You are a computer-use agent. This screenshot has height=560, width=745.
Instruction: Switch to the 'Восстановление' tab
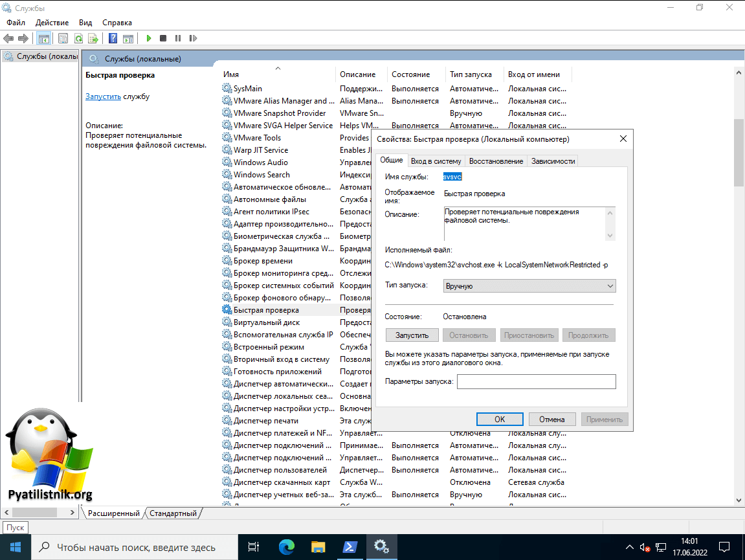point(496,161)
